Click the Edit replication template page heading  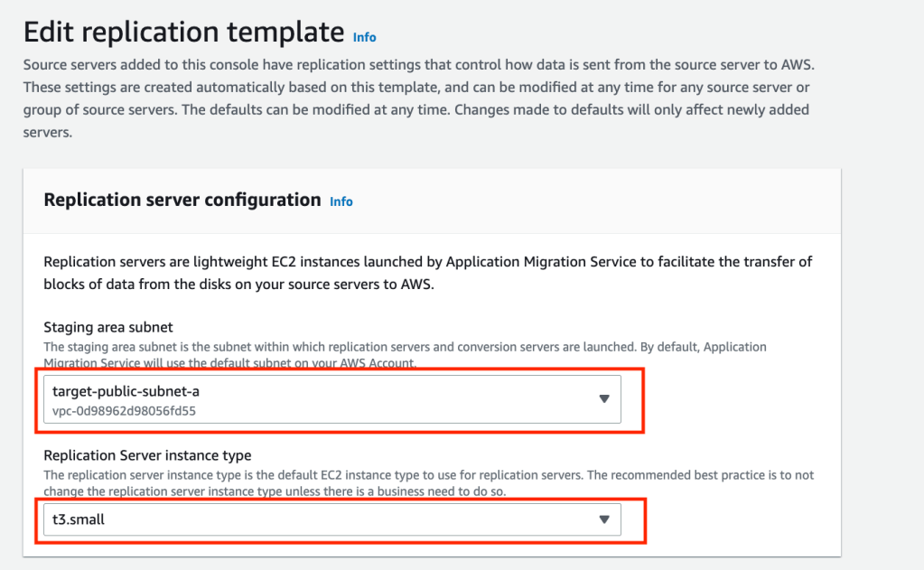(183, 33)
